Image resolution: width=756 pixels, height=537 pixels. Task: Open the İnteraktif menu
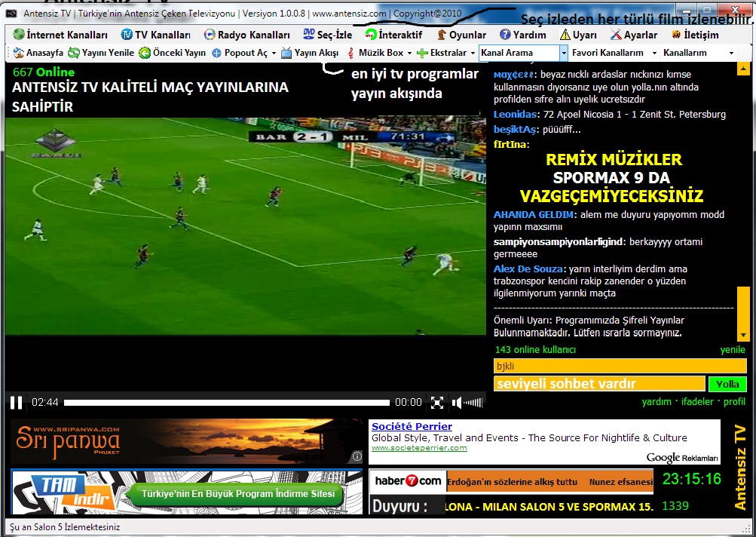click(x=393, y=35)
